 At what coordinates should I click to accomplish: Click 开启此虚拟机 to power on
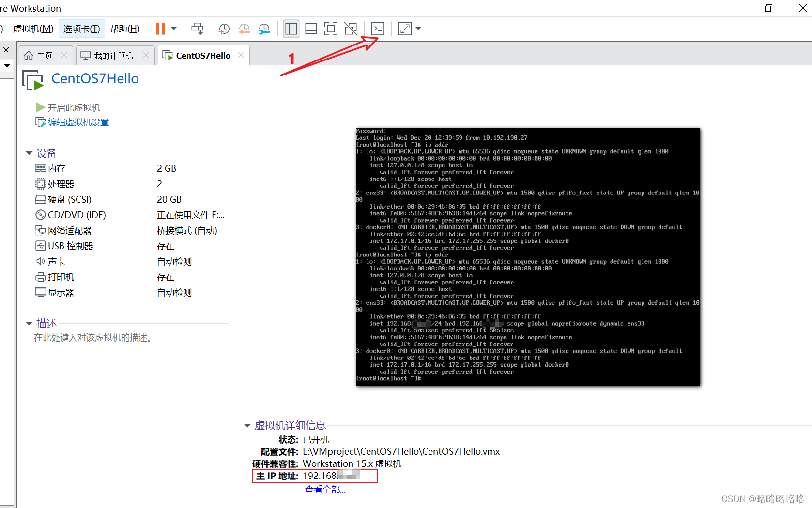click(74, 107)
